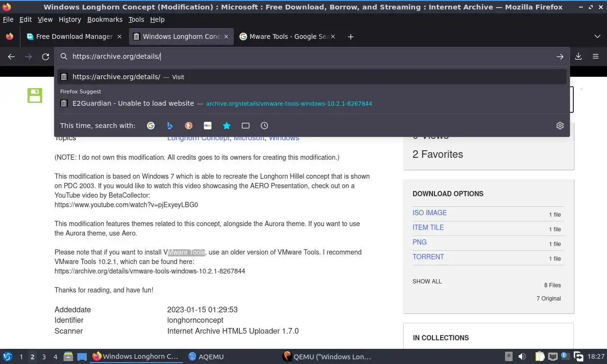Click the Go arrow in the address bar
Viewport: 607px width, 364px height.
[x=560, y=56]
